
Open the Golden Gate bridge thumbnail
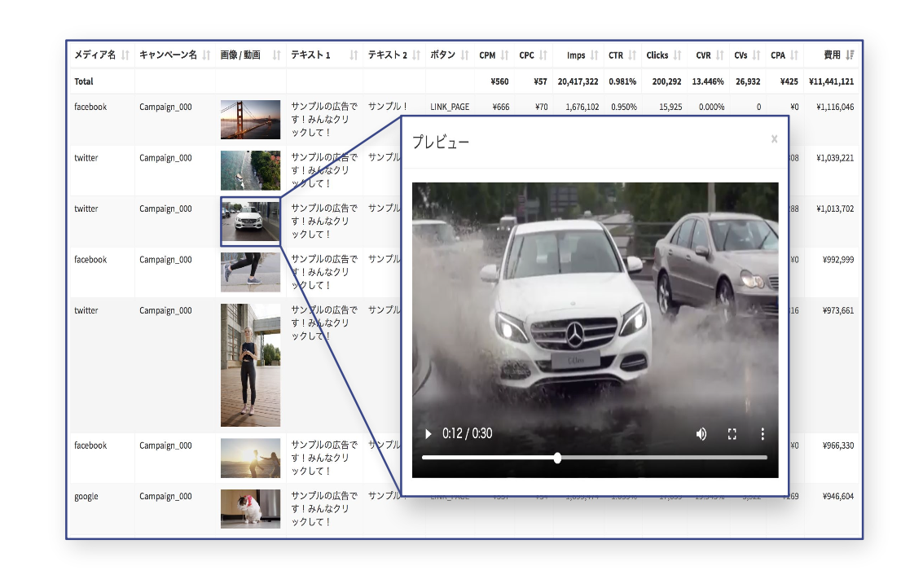pos(251,120)
